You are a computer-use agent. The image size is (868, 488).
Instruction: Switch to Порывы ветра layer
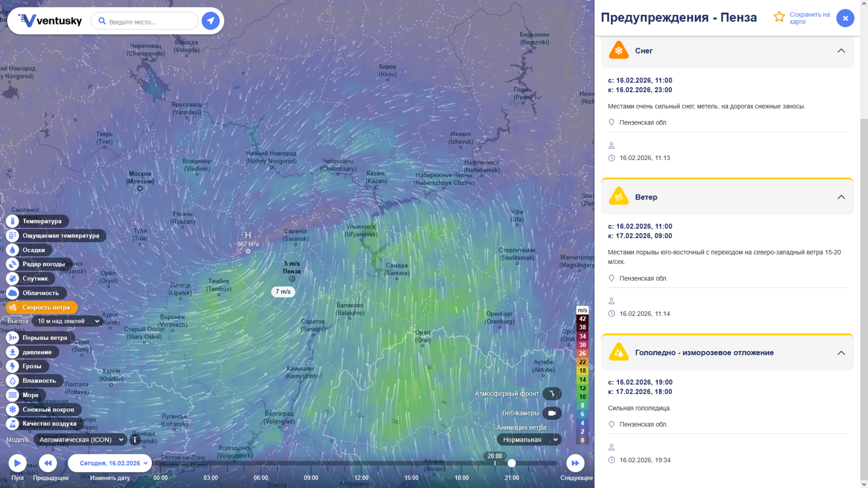pyautogui.click(x=44, y=338)
